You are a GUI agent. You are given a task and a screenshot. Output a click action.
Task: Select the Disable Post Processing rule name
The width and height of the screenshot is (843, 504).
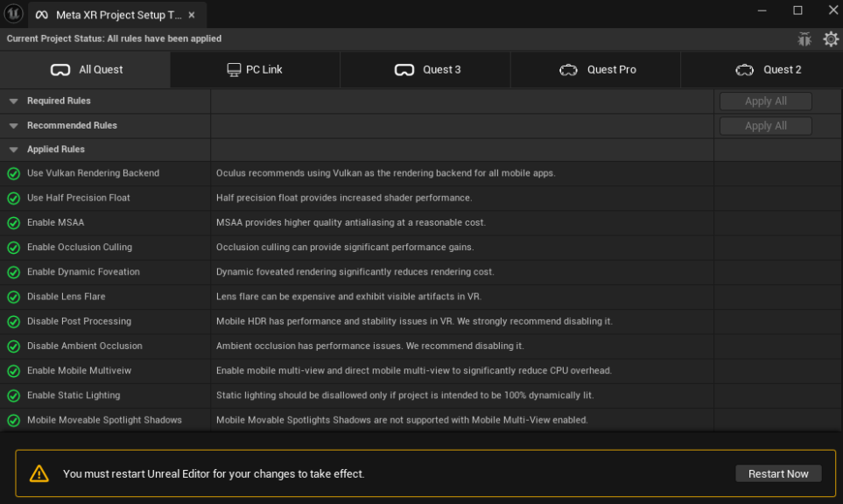pyautogui.click(x=79, y=321)
